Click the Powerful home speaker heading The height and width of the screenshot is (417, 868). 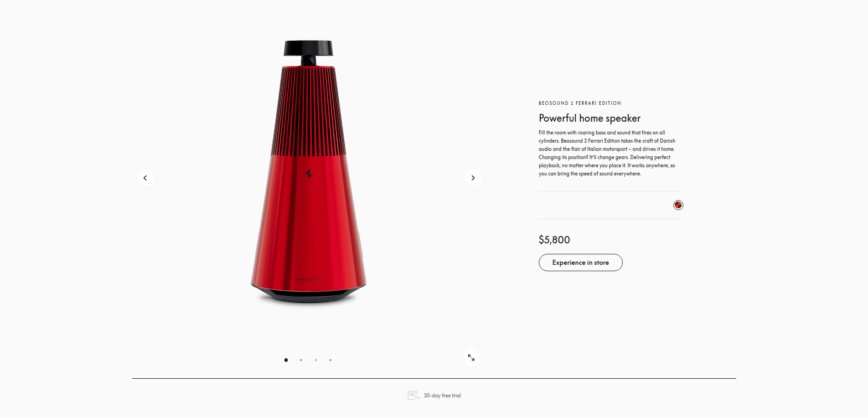click(x=589, y=118)
